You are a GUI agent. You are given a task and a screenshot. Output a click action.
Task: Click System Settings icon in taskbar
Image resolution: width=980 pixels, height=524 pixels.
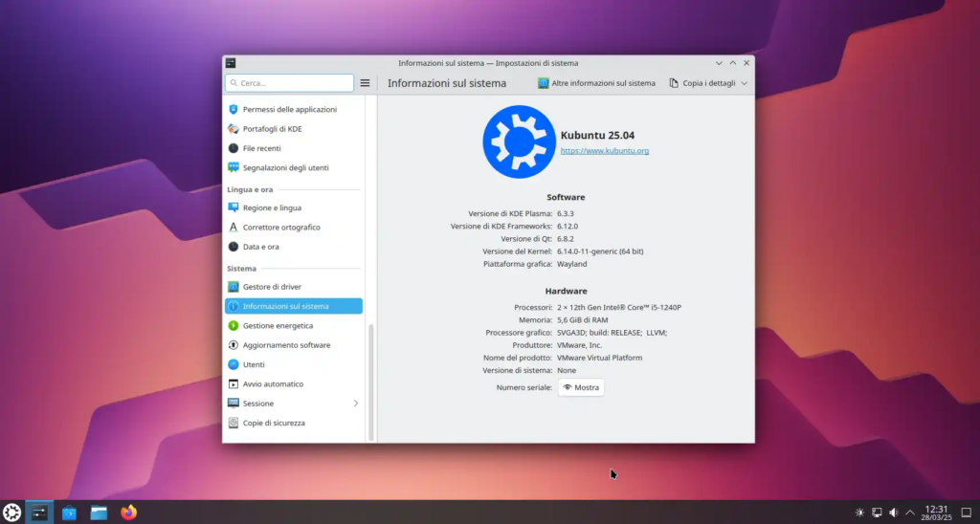coord(39,513)
